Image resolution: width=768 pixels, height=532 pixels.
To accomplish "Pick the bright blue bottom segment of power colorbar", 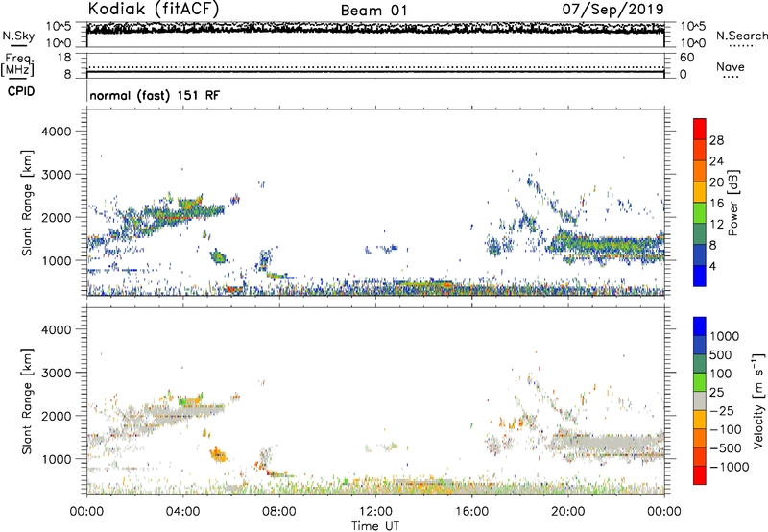I will pyautogui.click(x=700, y=276).
